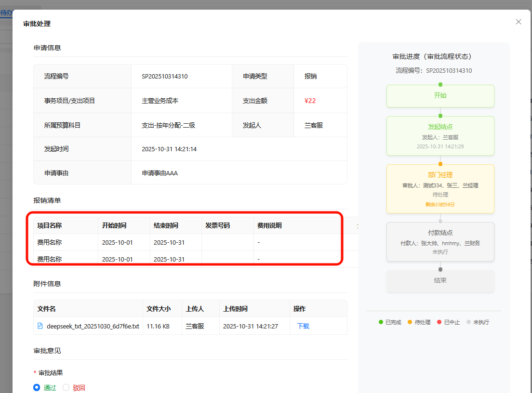Click the 开始时间 column header in 报销清单
The width and height of the screenshot is (532, 393).
coord(114,225)
